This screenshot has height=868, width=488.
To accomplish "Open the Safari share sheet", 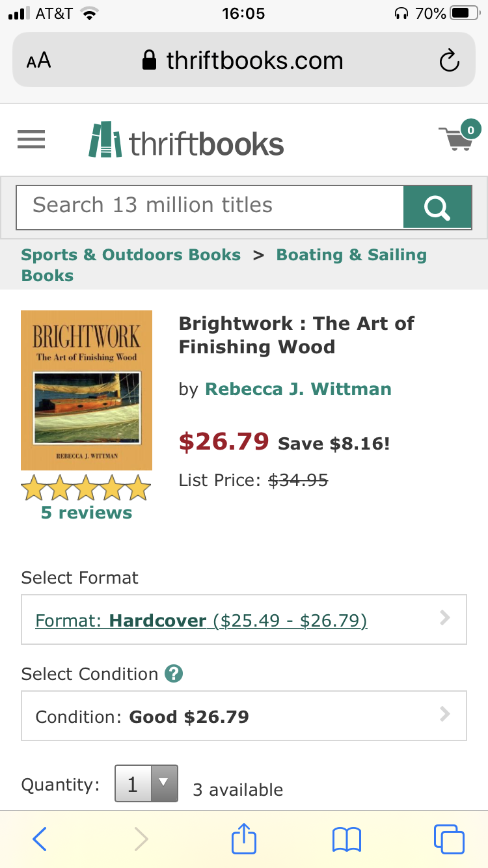I will point(244,838).
